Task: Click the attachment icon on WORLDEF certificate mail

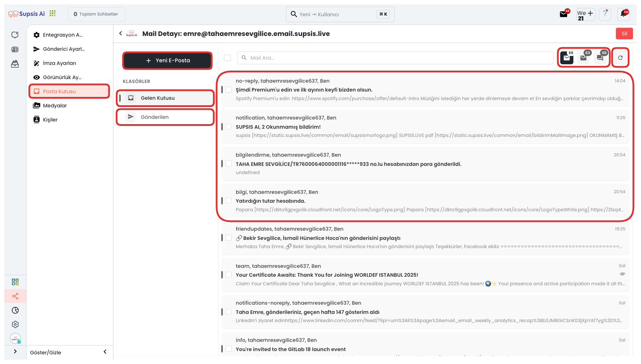Action: coord(622,274)
